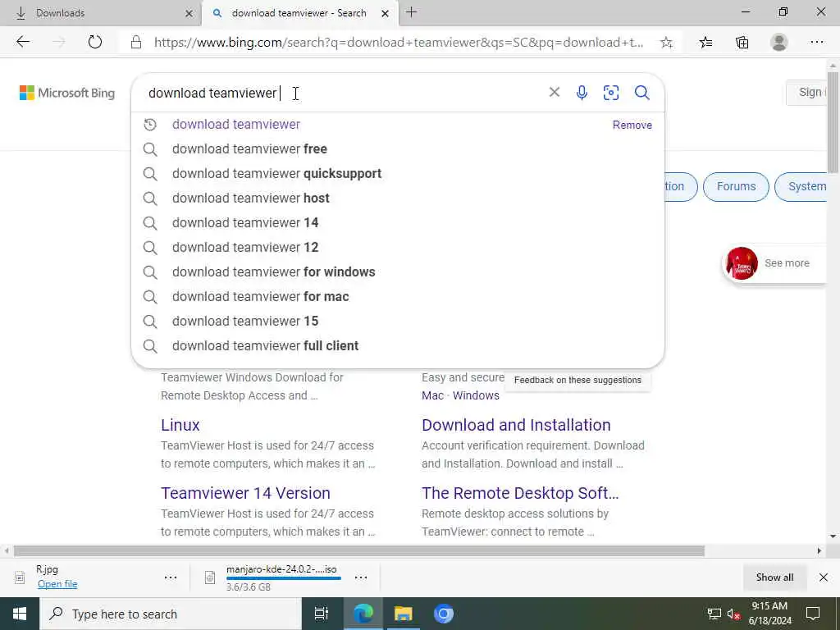Select the download teamviewer - Search tab
Image resolution: width=840 pixels, height=630 pixels.
(x=299, y=13)
